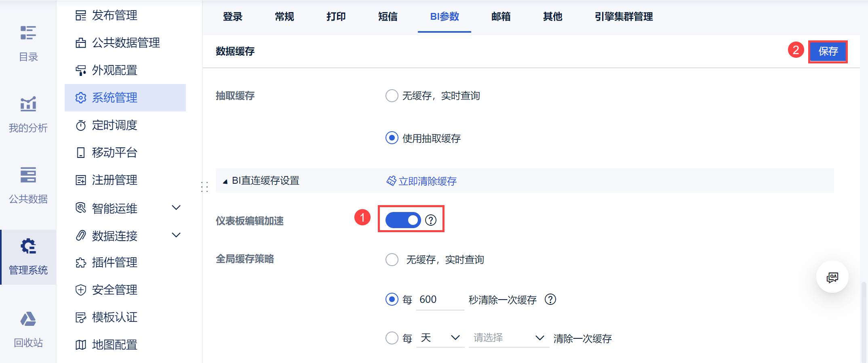Disable the 仪表板编辑加速 toggle switch

pyautogui.click(x=403, y=220)
